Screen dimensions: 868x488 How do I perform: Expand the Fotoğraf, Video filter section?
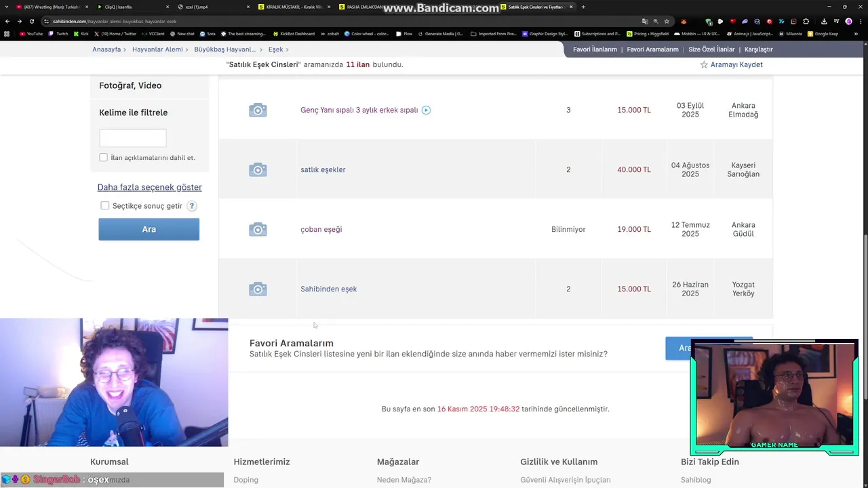pos(130,85)
